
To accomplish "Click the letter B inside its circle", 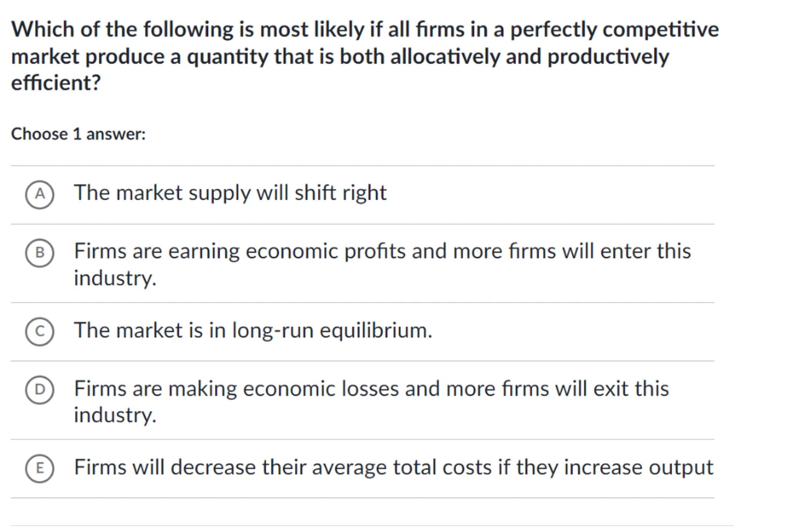I will coord(40,253).
